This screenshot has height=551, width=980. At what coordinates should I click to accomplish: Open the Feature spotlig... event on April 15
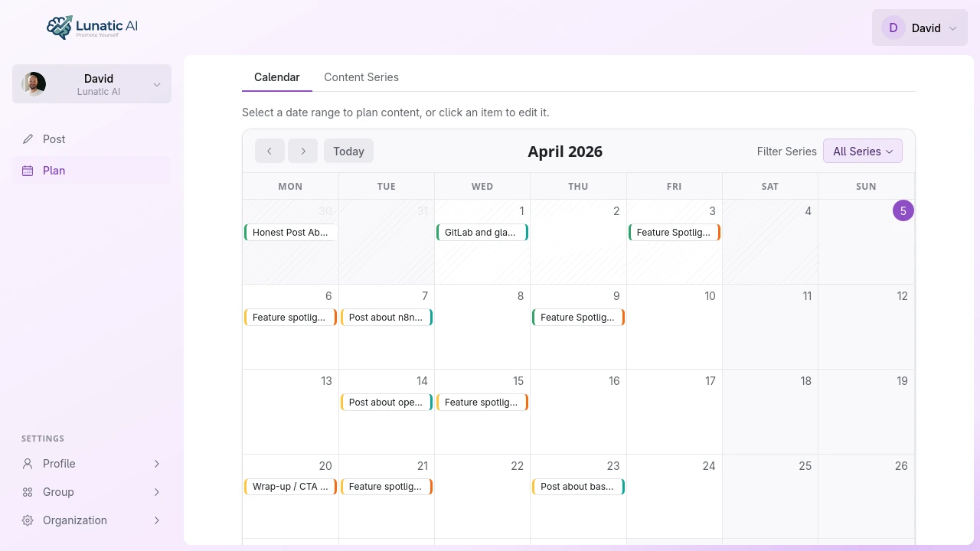482,403
